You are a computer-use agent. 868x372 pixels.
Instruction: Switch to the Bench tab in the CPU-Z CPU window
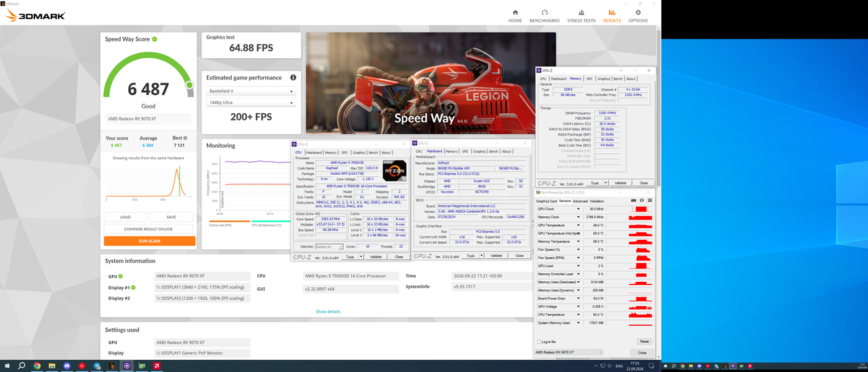(x=373, y=152)
